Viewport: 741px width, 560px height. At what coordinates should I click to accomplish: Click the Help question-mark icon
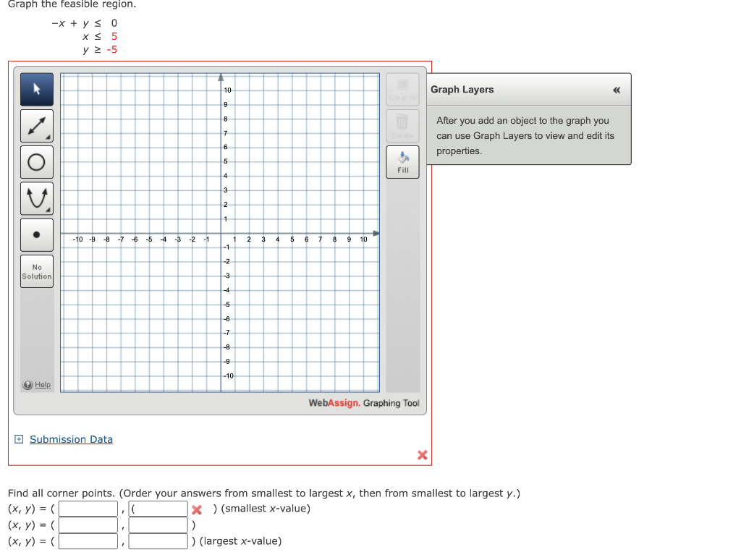click(26, 385)
